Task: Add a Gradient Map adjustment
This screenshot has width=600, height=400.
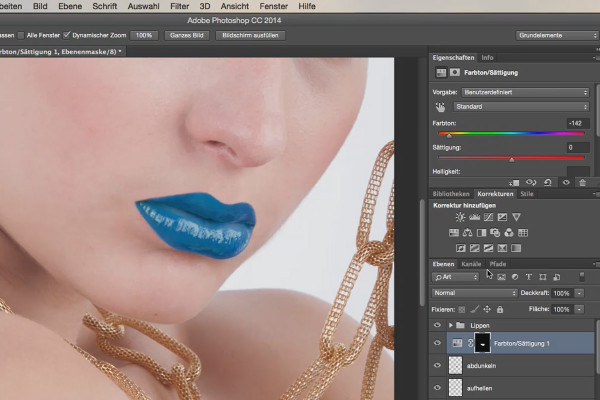Action: pyautogui.click(x=516, y=248)
